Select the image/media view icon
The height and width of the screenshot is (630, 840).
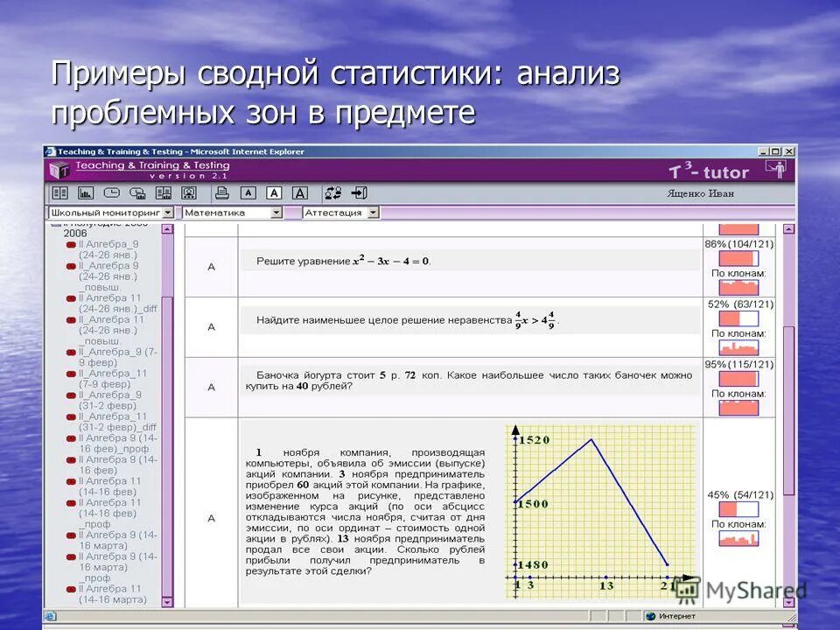coord(188,191)
